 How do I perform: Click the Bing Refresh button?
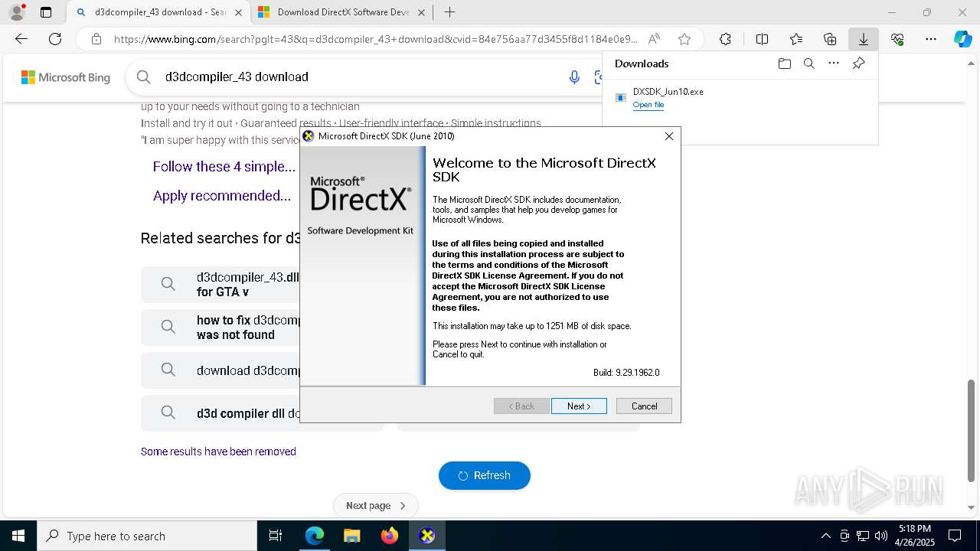(x=485, y=475)
